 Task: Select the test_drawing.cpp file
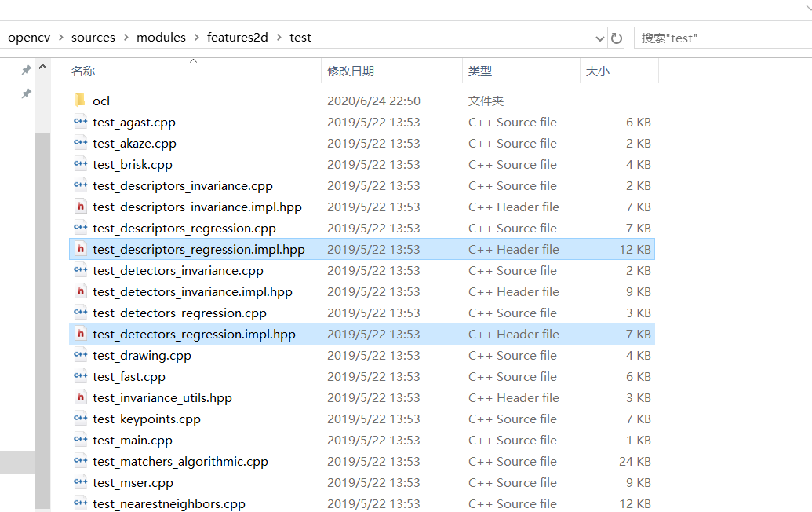tap(142, 355)
